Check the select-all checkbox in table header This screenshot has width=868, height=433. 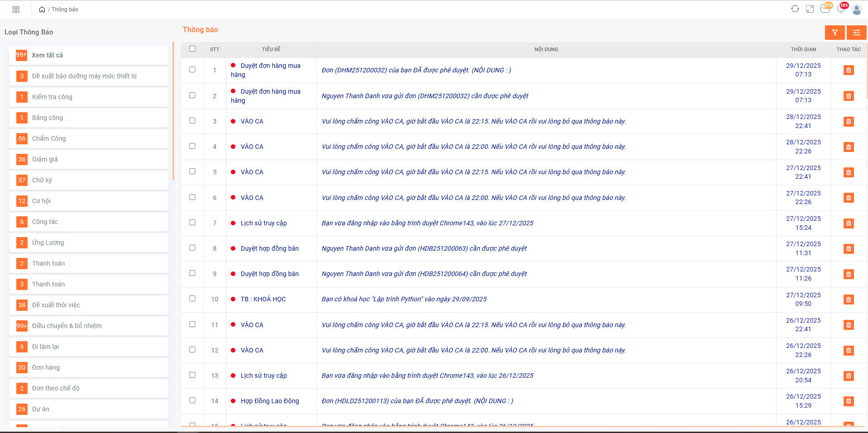(192, 49)
